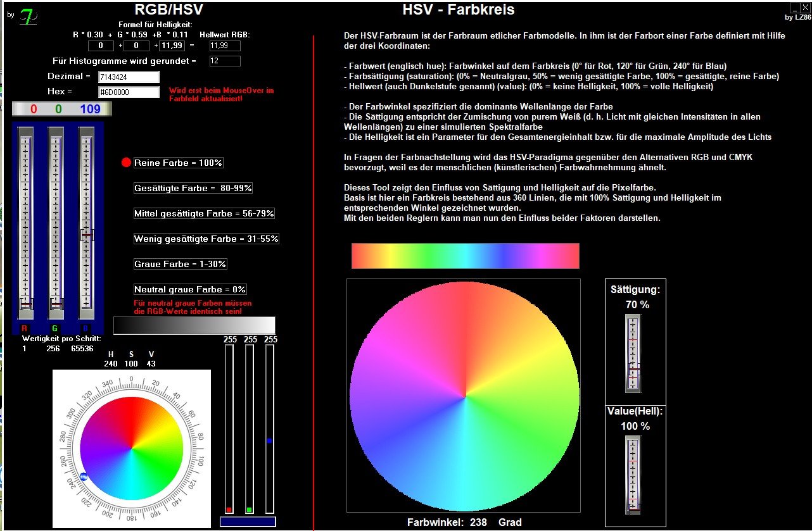Click the blue ball marker on hue dial
The height and width of the screenshot is (531, 812).
[84, 477]
